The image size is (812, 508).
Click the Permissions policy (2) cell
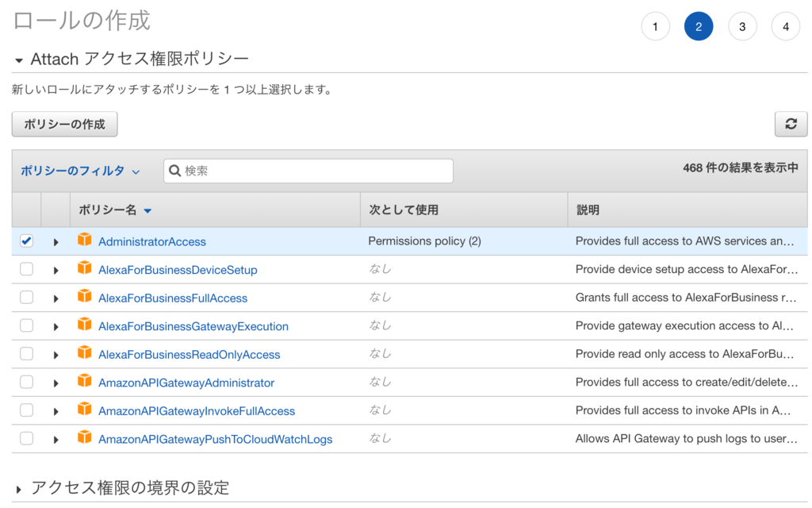tap(425, 241)
